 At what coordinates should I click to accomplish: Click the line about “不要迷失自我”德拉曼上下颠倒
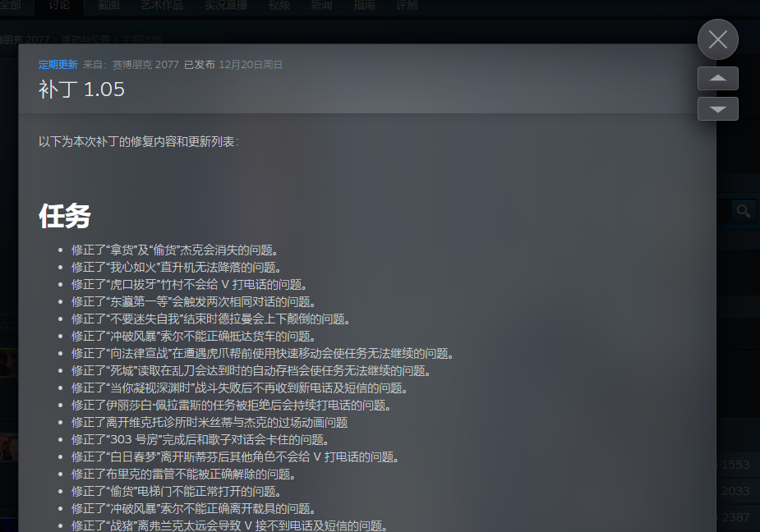(212, 319)
